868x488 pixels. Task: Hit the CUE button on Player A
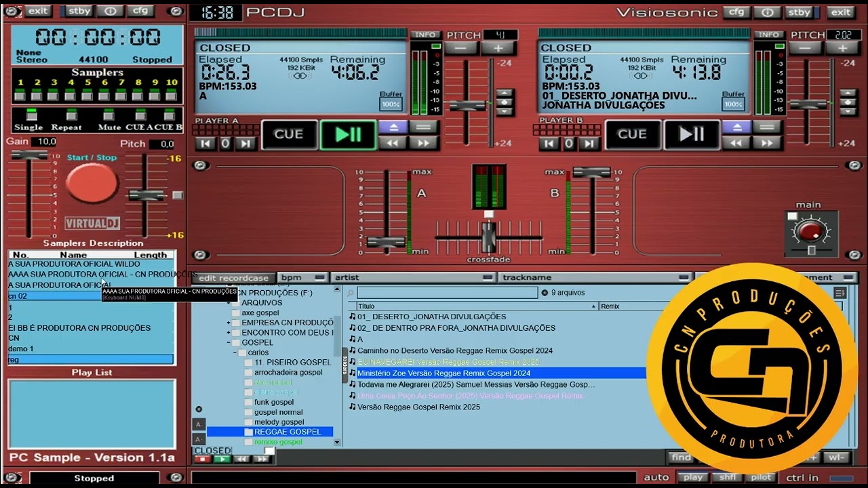289,134
